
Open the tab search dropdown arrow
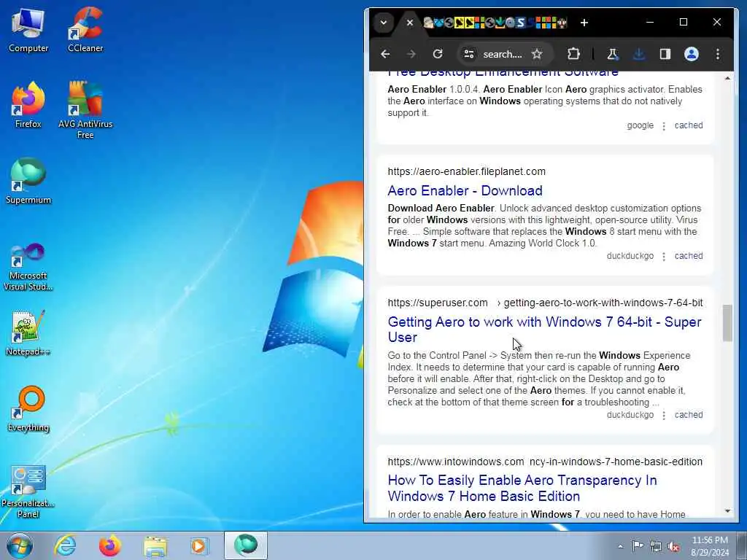click(x=384, y=23)
